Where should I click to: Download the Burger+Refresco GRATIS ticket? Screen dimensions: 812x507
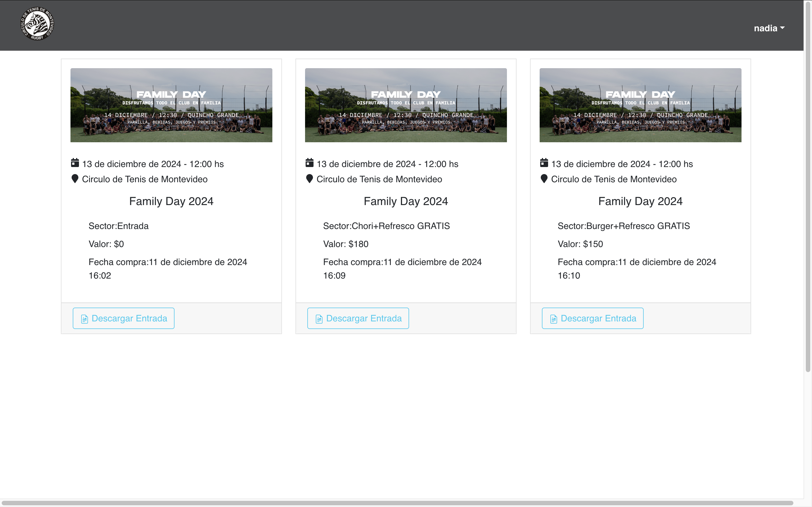[x=593, y=318]
